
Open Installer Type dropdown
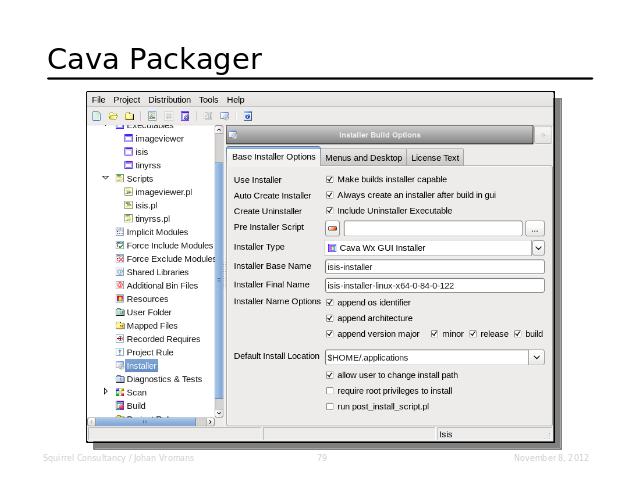[538, 248]
